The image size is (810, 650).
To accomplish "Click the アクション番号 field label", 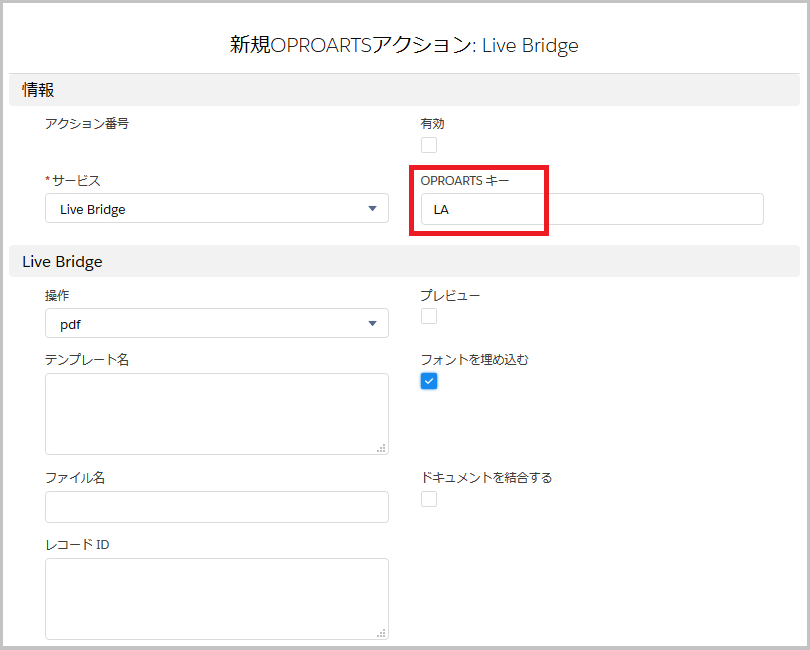I will (87, 124).
